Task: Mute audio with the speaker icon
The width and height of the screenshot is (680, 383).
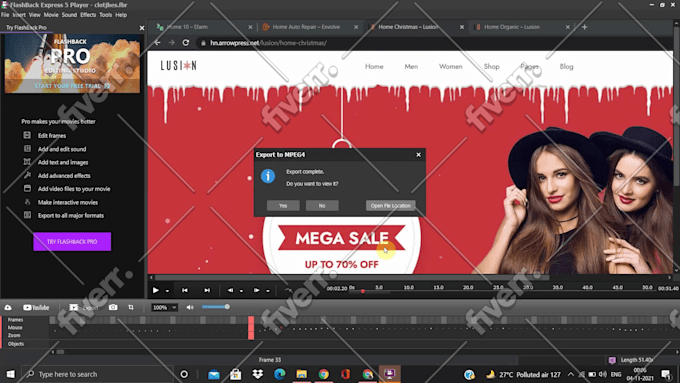Action: (x=190, y=307)
